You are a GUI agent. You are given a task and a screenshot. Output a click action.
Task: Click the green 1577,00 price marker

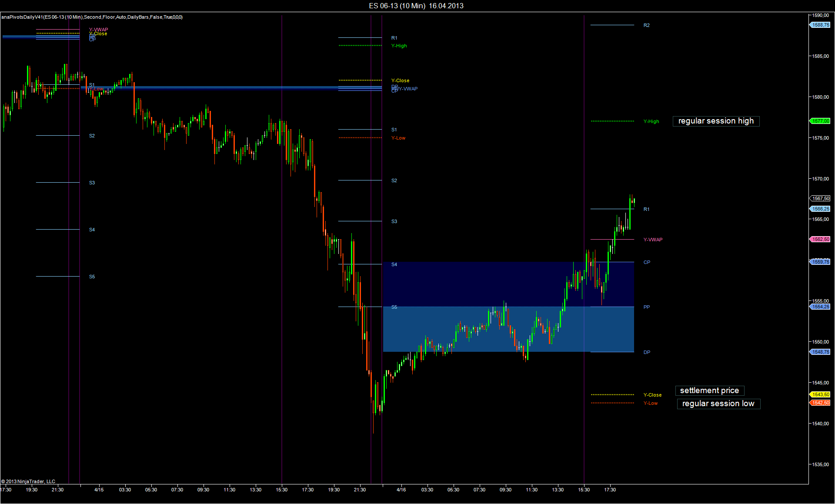tap(821, 121)
